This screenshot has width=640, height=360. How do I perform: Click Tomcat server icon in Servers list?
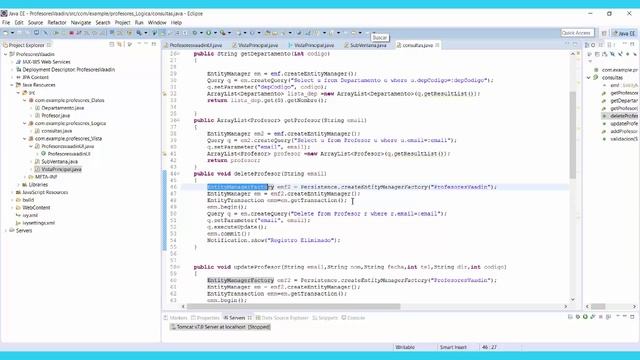(x=173, y=327)
